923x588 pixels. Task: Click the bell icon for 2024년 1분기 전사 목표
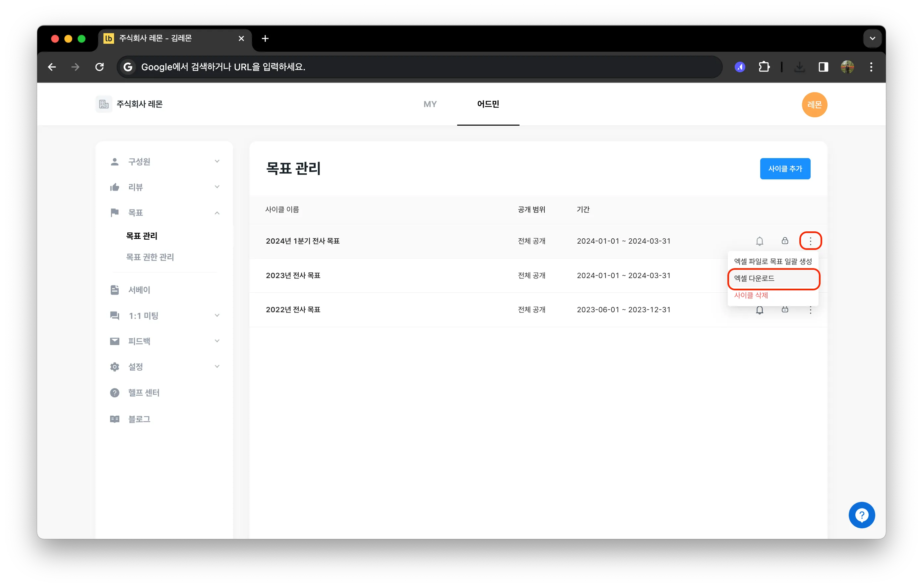[759, 241]
